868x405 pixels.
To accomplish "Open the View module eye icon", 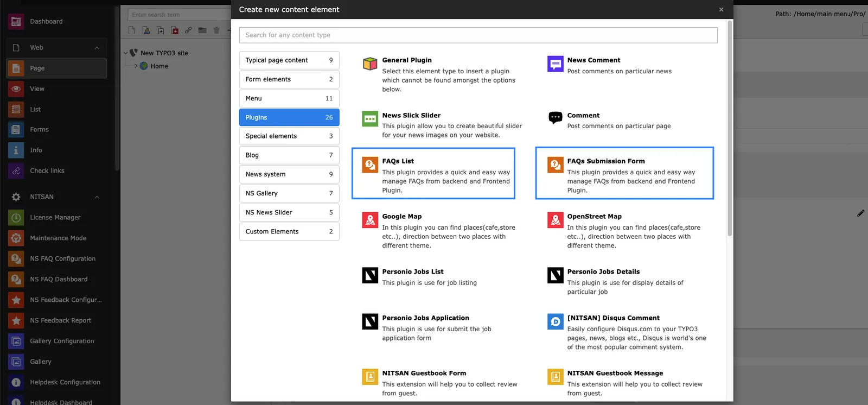I will coord(16,89).
